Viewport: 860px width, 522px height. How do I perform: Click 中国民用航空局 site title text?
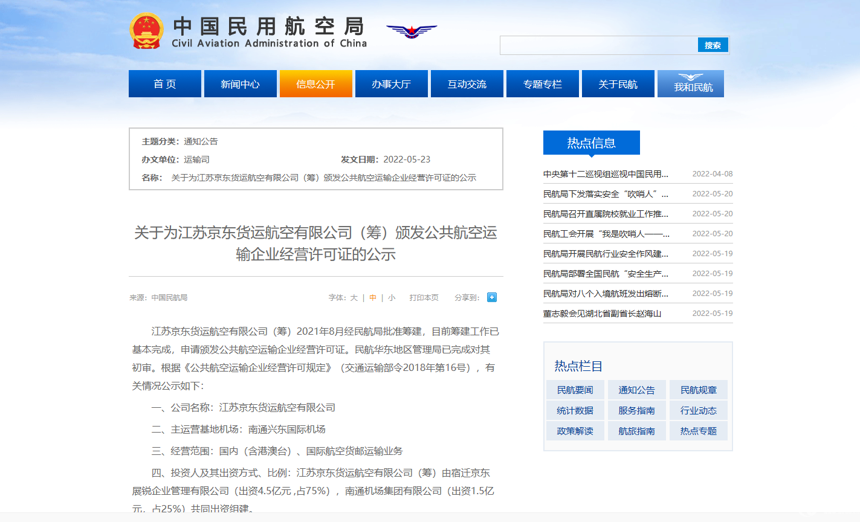[x=269, y=26]
